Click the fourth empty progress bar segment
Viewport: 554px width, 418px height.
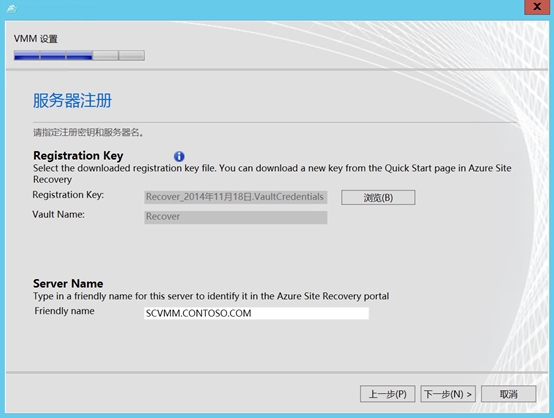[105, 55]
